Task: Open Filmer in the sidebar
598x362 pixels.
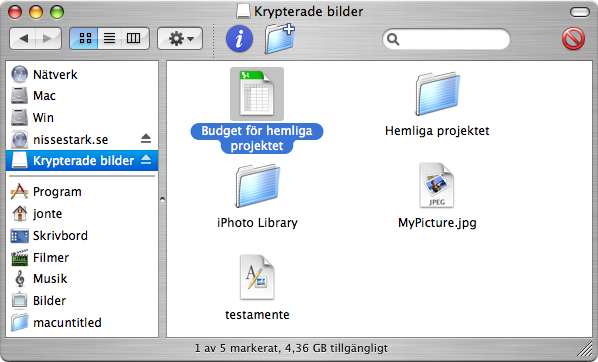Action: pos(82,258)
